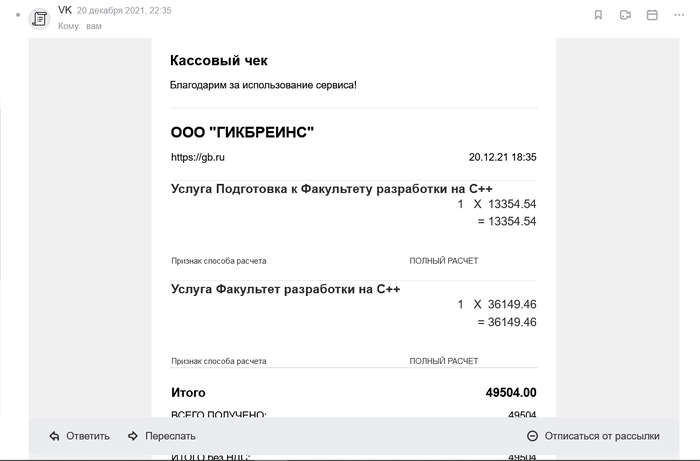This screenshot has width=700, height=461.
Task: Click the Ответить reply arrow icon
Action: pyautogui.click(x=54, y=436)
